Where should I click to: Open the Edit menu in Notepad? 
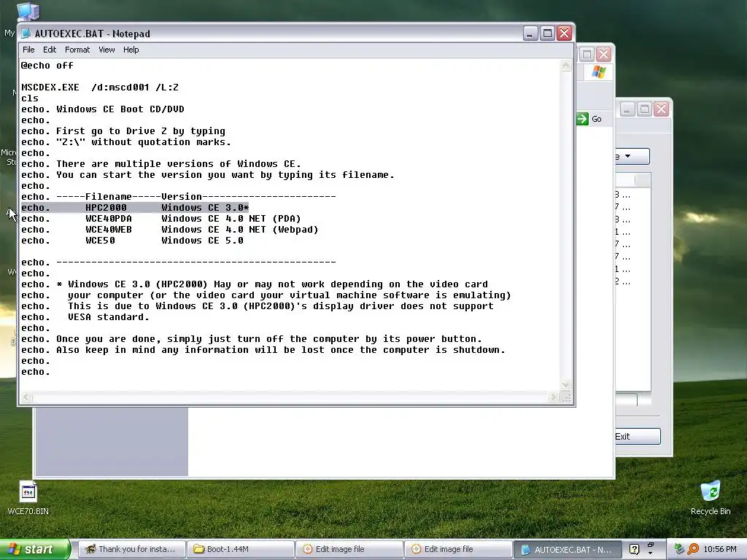click(50, 50)
